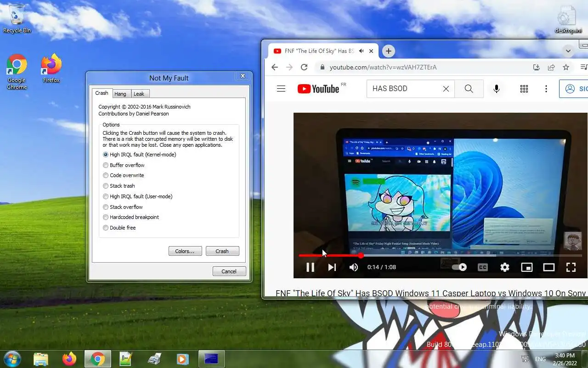The image size is (588, 368).
Task: Close the Not My Fault window
Action: [x=243, y=76]
